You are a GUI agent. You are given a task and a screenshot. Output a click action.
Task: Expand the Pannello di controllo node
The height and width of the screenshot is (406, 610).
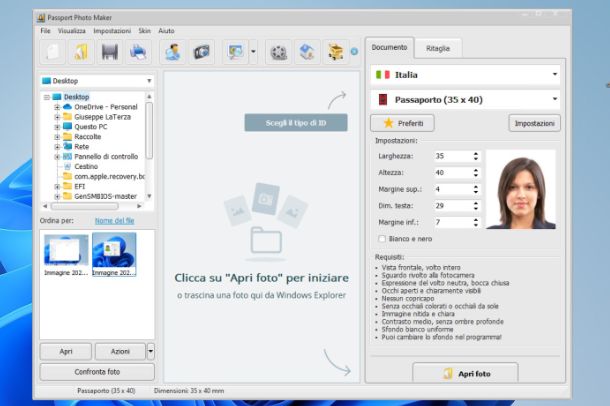coord(57,157)
